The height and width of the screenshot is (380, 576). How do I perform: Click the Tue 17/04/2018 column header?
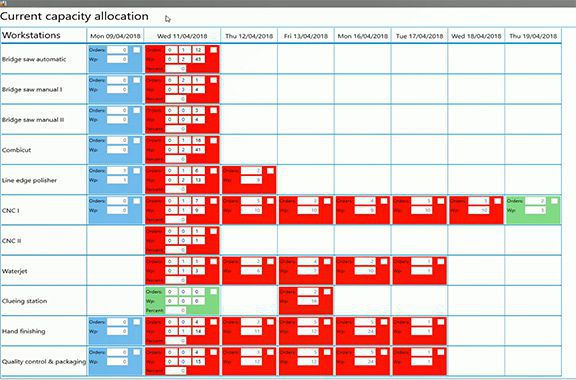(x=419, y=36)
